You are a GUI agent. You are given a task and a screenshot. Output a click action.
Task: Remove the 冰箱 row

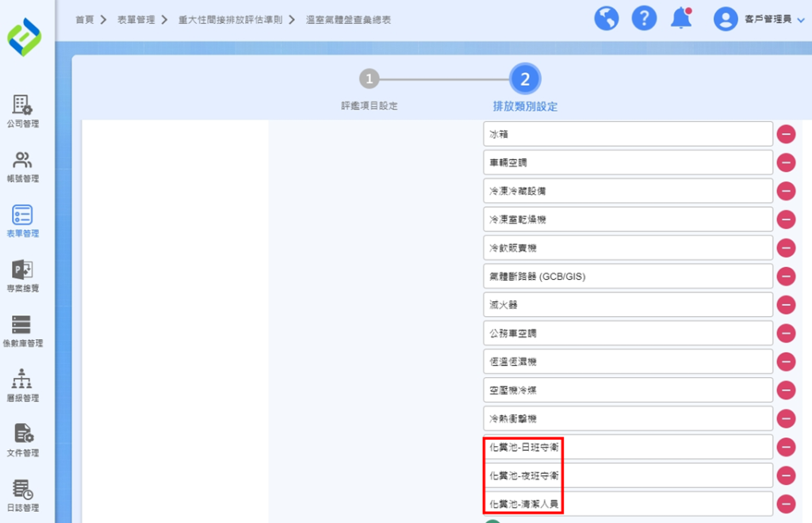[x=786, y=134]
